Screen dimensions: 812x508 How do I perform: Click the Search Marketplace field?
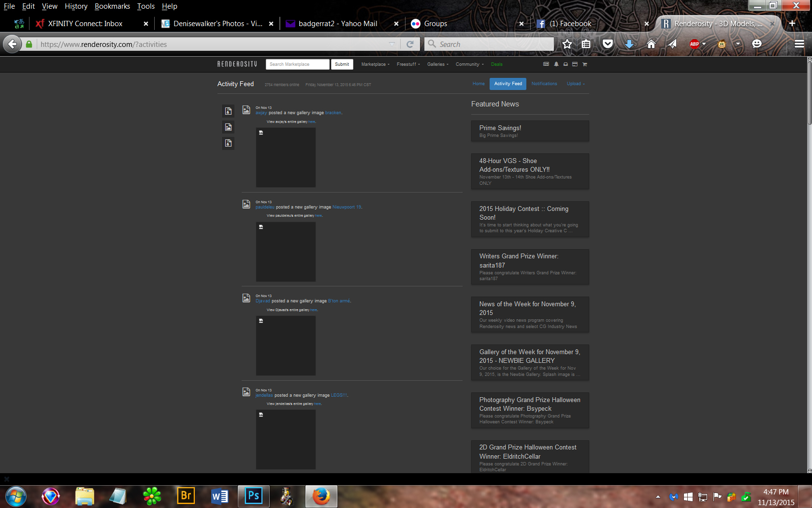point(297,64)
